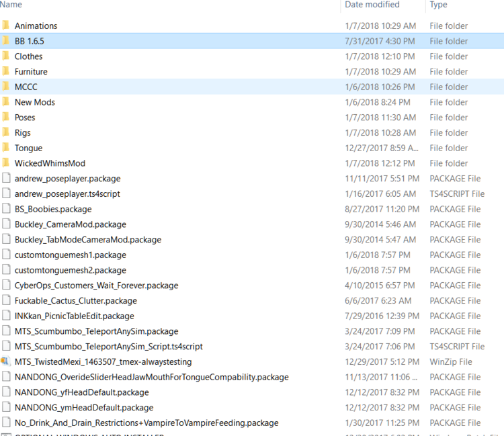Click the WinZip icon of MTS_TwistedMexi file
This screenshot has width=504, height=436.
pos(5,361)
